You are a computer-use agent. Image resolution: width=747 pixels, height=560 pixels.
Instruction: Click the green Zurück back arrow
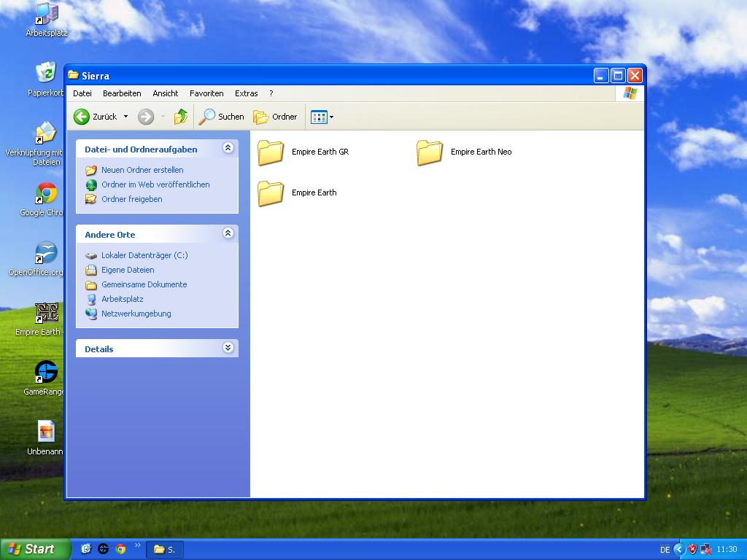82,117
